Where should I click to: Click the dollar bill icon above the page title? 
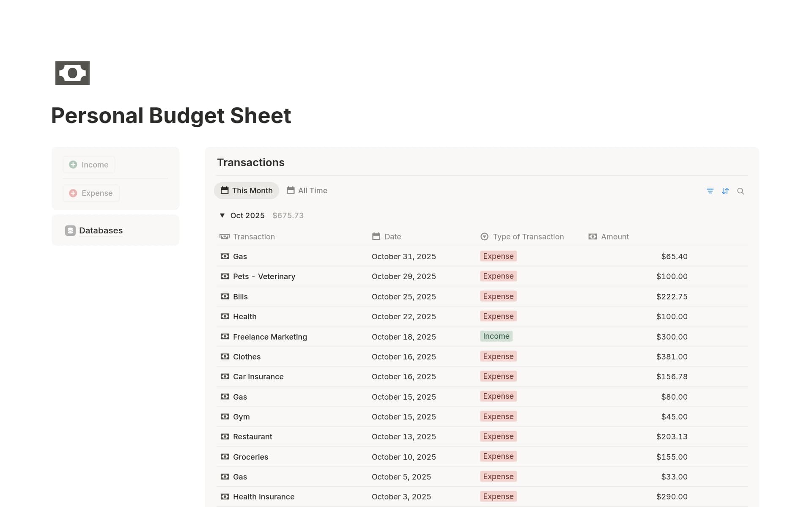click(x=72, y=73)
